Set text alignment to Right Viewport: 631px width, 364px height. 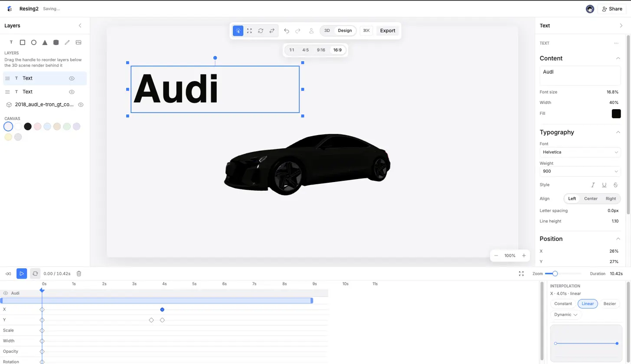point(611,199)
